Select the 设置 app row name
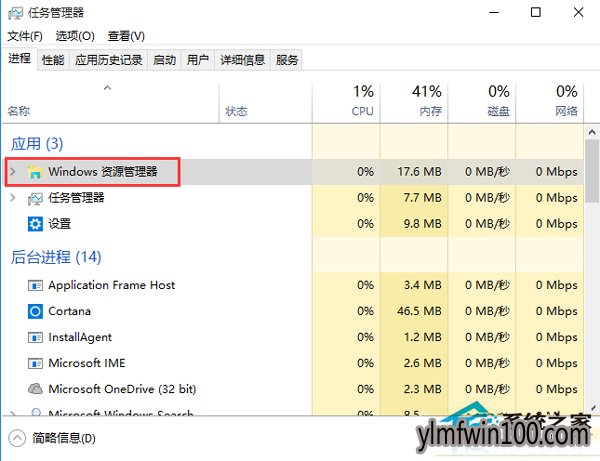This screenshot has height=461, width=600. 60,224
